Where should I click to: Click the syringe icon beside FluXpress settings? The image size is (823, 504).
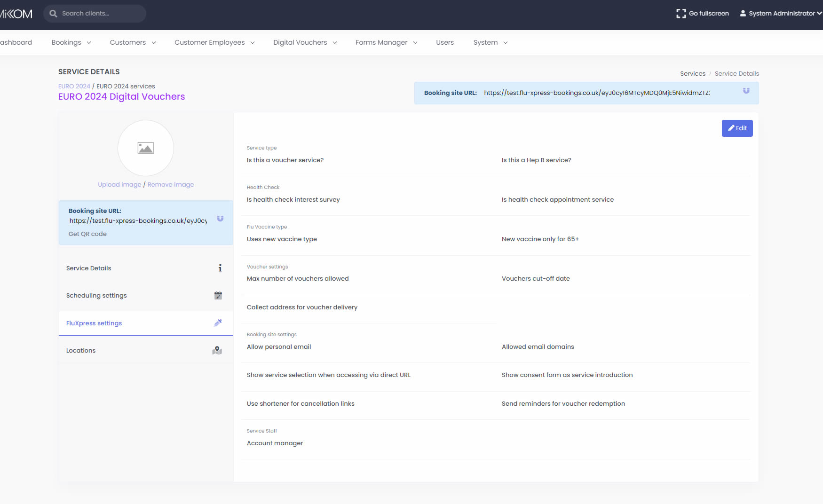[218, 323]
